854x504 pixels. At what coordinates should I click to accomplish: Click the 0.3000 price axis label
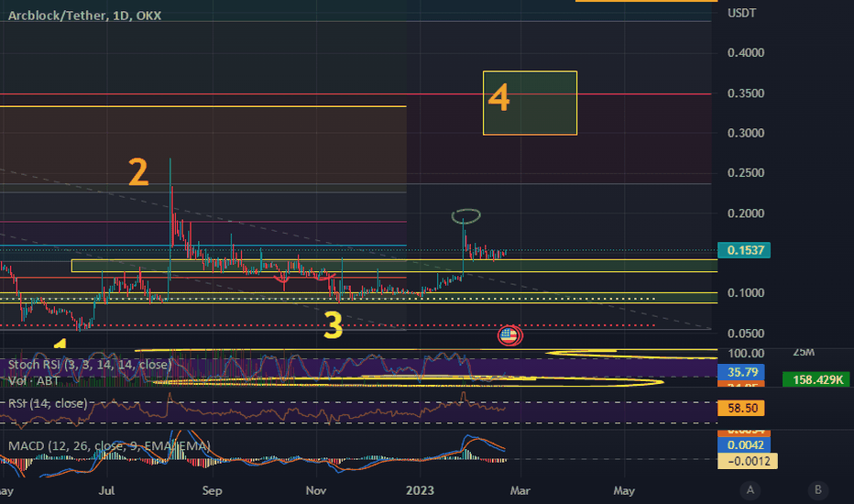click(x=746, y=133)
